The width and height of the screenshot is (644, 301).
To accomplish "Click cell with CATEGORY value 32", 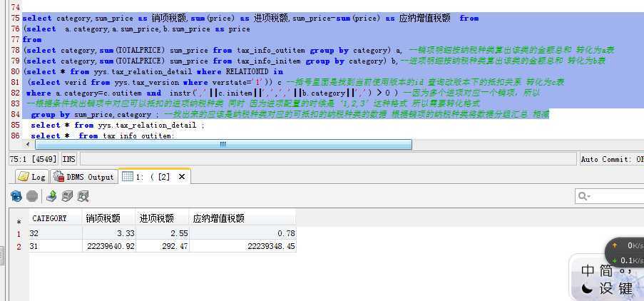I will (x=56, y=233).
